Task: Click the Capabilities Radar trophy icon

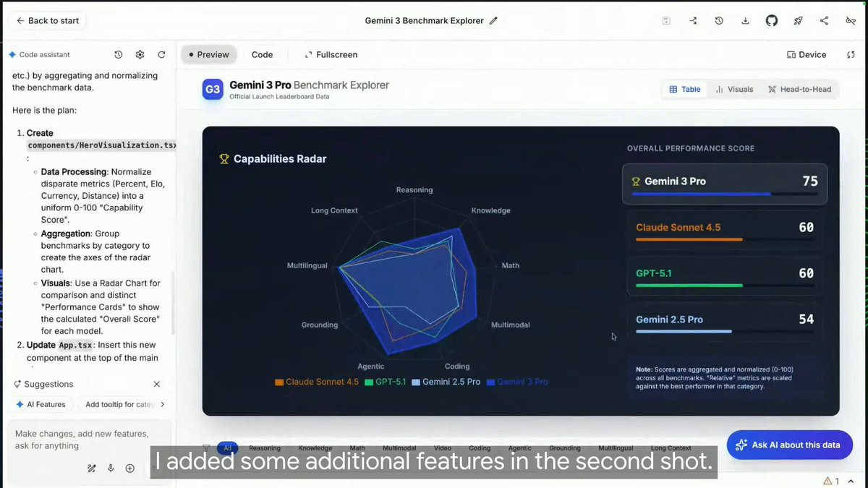Action: [224, 159]
